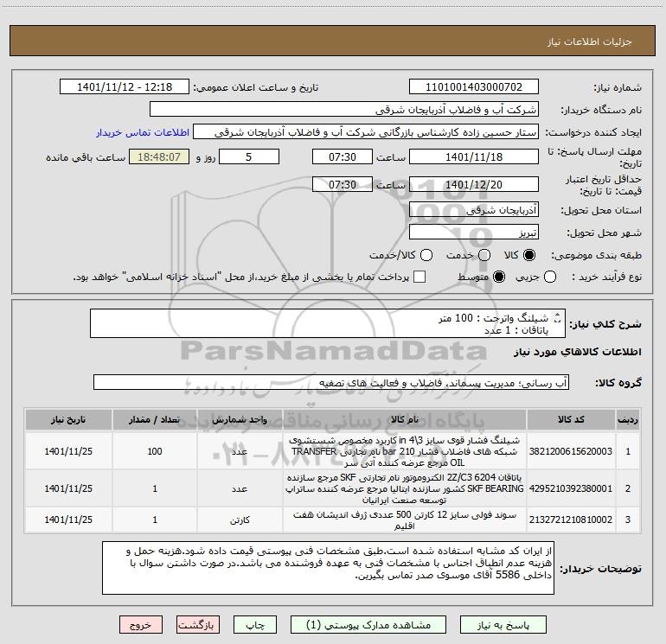Click the announcement date field 1401/11/12 - 12:18
This screenshot has width=666, height=644.
pos(125,87)
